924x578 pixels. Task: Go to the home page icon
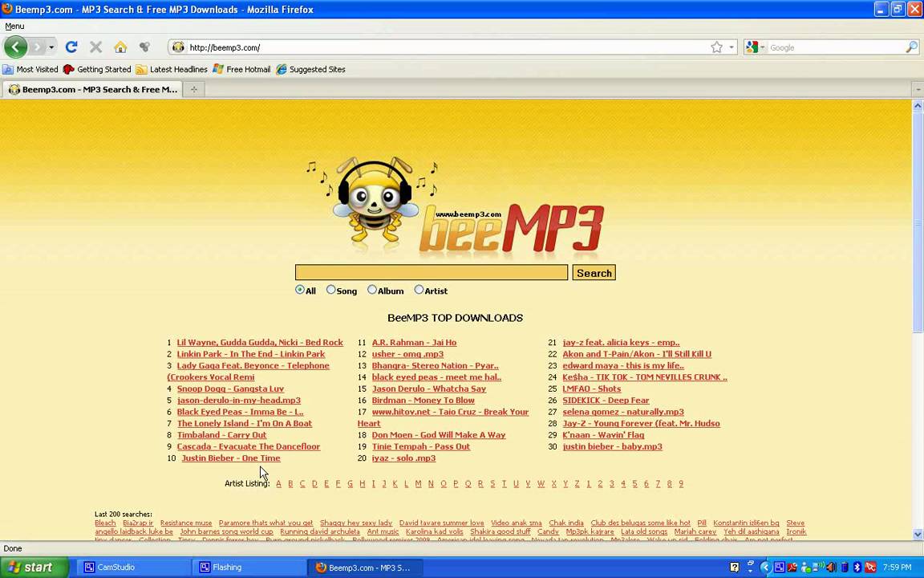120,47
